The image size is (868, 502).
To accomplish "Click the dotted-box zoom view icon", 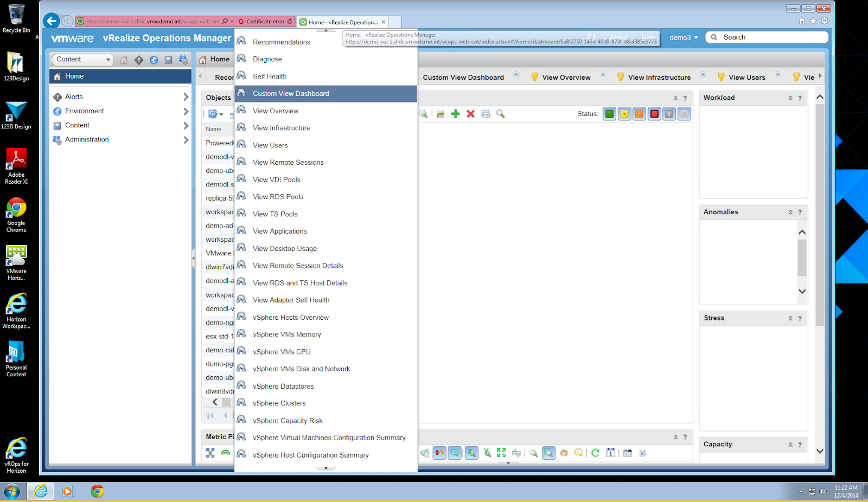I will click(534, 453).
